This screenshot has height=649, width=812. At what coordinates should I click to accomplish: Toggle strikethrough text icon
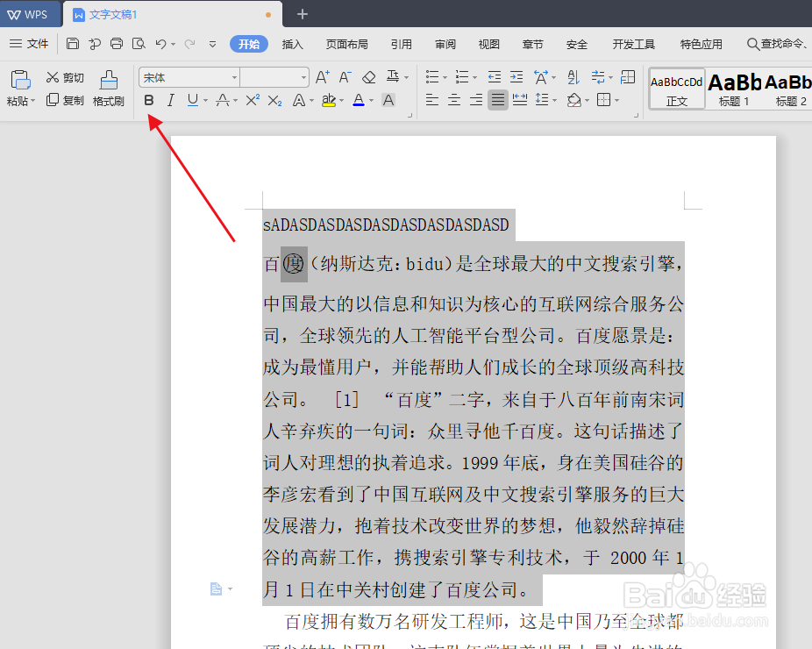tap(223, 100)
